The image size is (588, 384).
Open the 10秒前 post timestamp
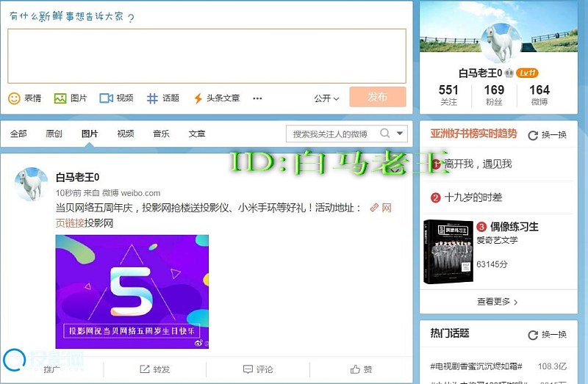click(68, 193)
